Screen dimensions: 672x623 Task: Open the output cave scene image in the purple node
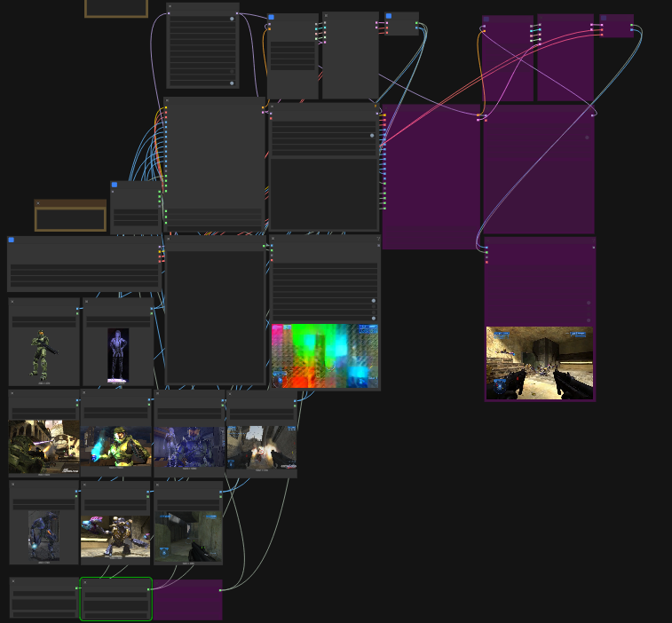click(x=540, y=363)
